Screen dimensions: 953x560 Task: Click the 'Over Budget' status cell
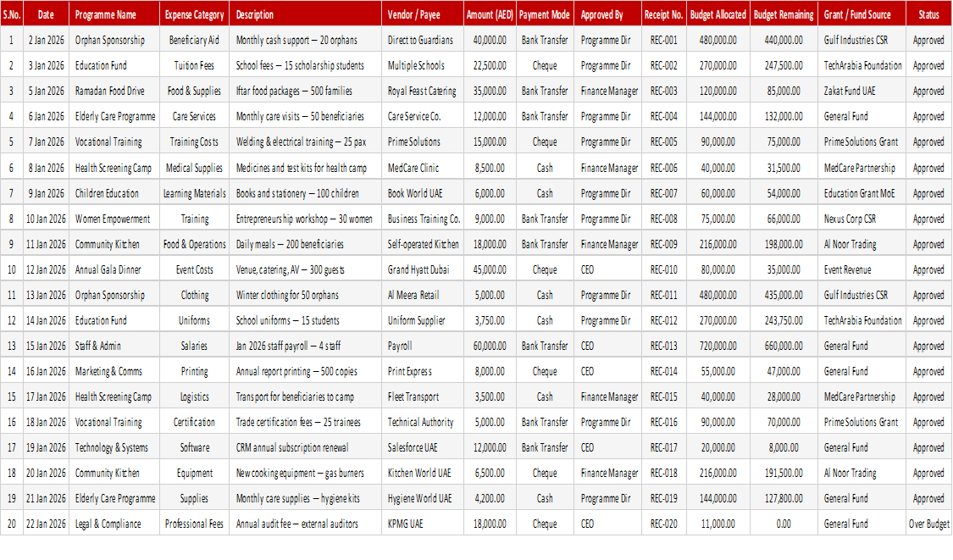tap(928, 524)
